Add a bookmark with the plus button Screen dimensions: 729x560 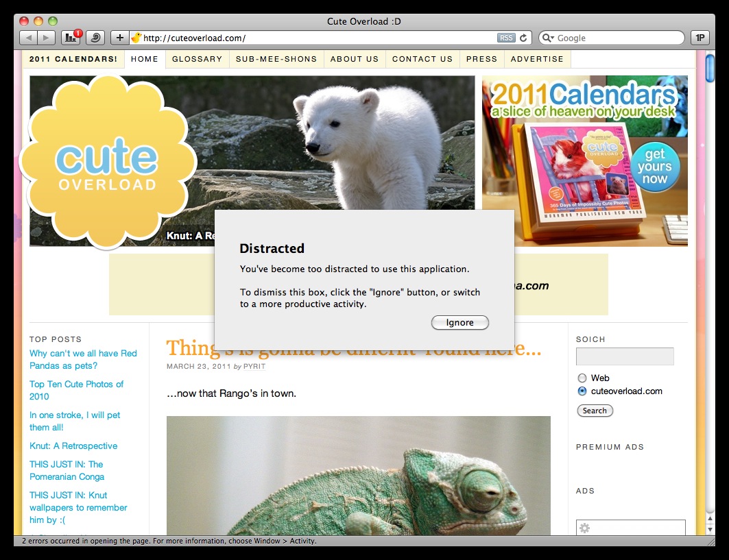click(x=119, y=38)
